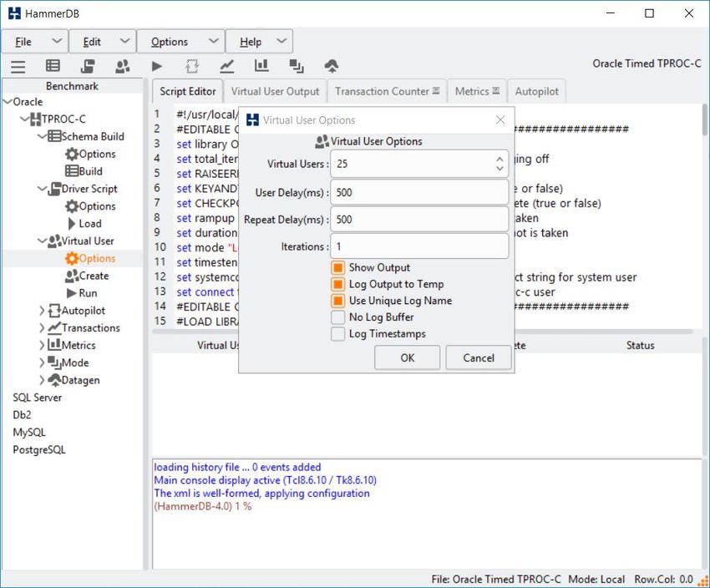Click the orange gear of Virtual User Options

pos(72,258)
